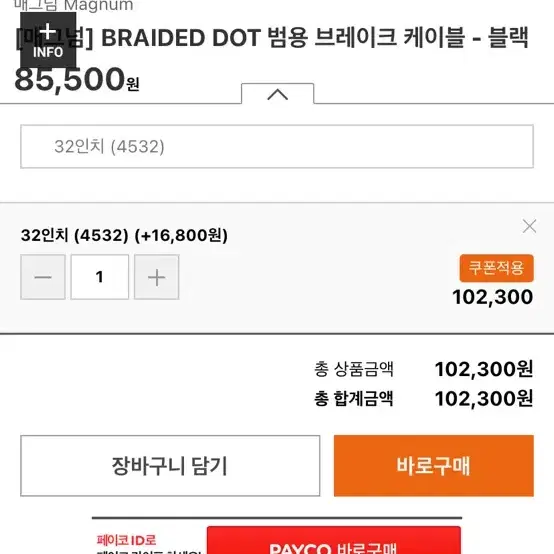Remove the selected 32인치 option with the X
This screenshot has height=554, width=554.
[x=529, y=226]
